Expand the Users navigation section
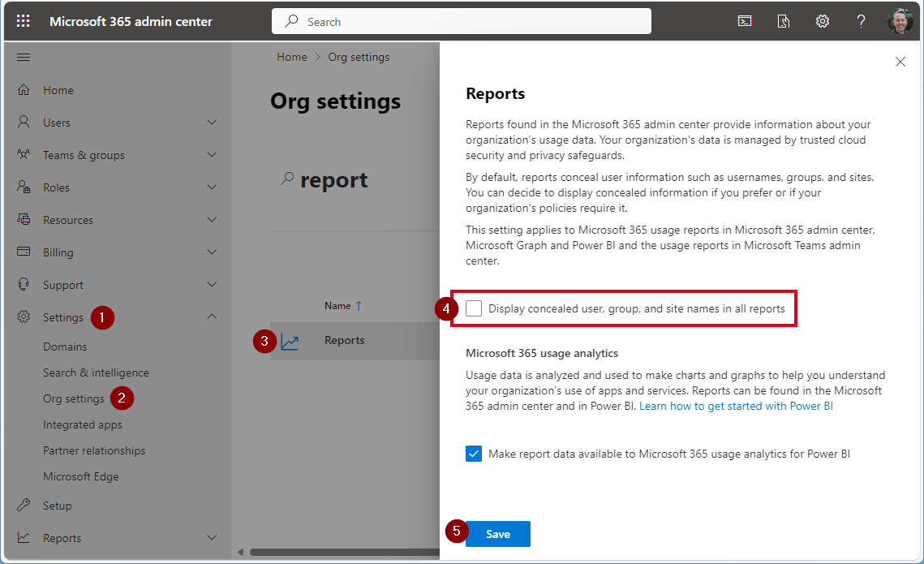Screen dimensions: 924x564 pos(212,123)
